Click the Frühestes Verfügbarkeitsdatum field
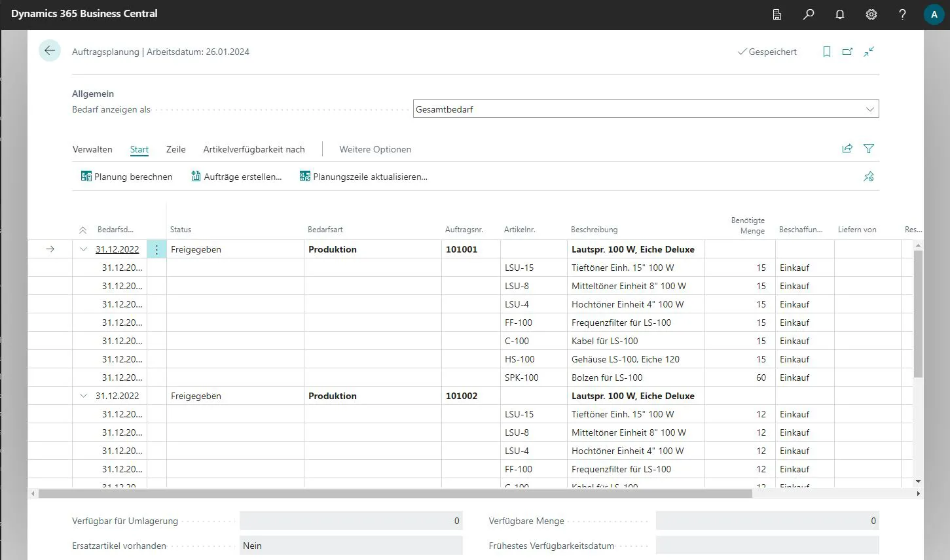 tap(767, 546)
